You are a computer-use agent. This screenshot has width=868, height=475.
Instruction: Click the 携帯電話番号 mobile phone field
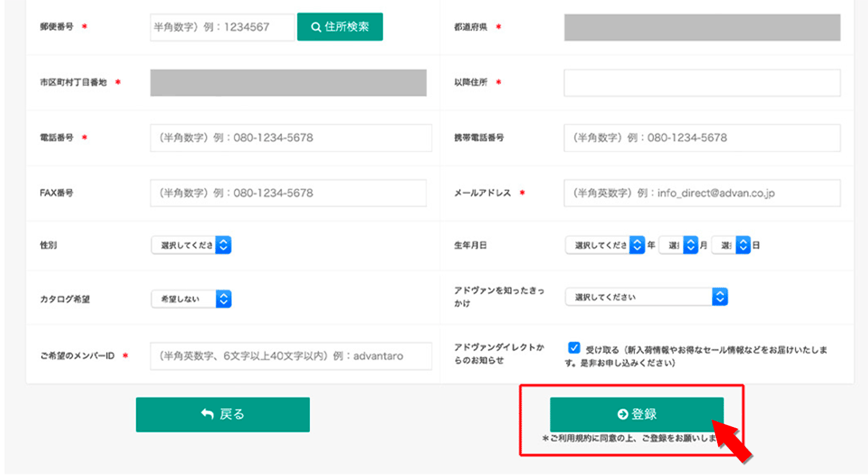(x=702, y=138)
